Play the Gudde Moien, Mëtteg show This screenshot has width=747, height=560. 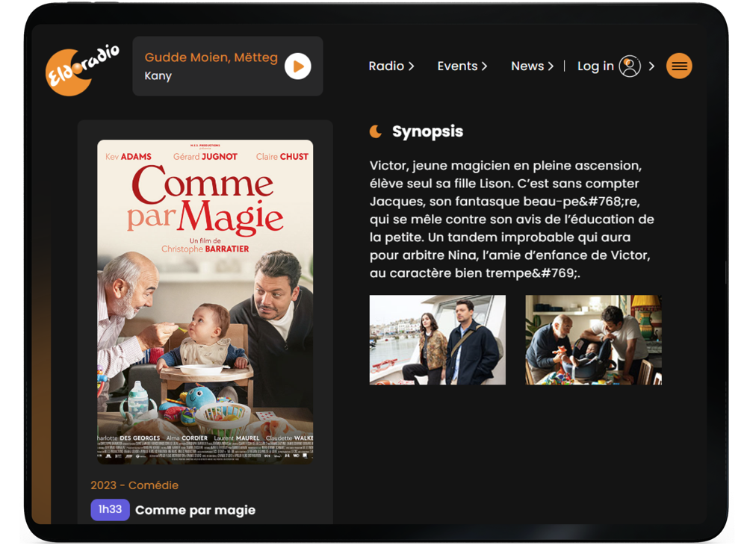298,66
